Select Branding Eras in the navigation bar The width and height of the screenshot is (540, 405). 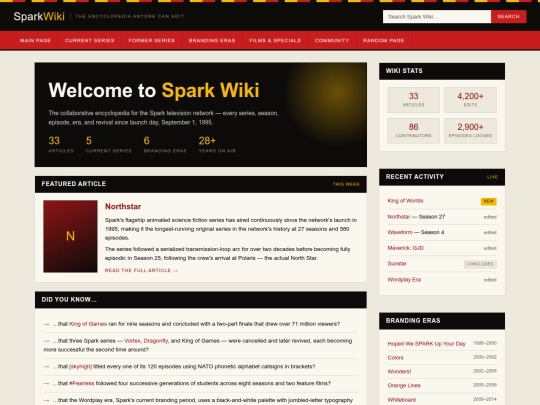212,40
